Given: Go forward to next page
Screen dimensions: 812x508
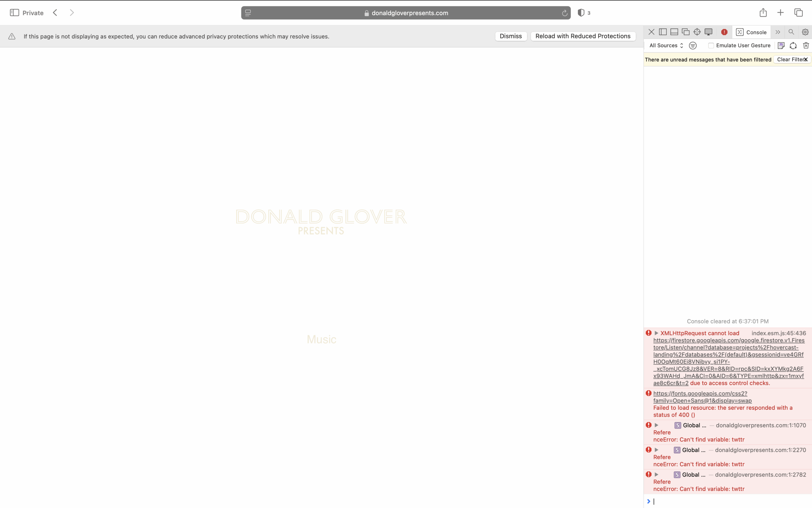Looking at the screenshot, I should point(72,13).
